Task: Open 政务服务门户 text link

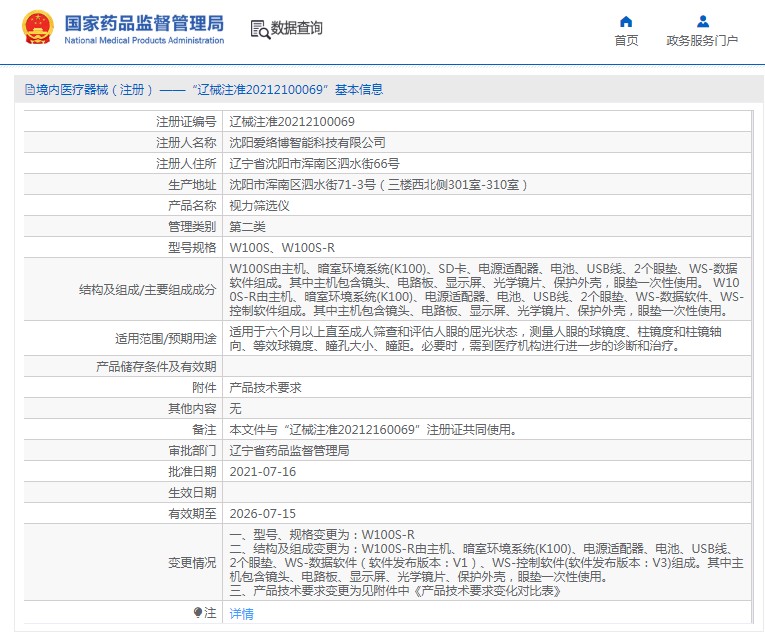Action: 702,41
